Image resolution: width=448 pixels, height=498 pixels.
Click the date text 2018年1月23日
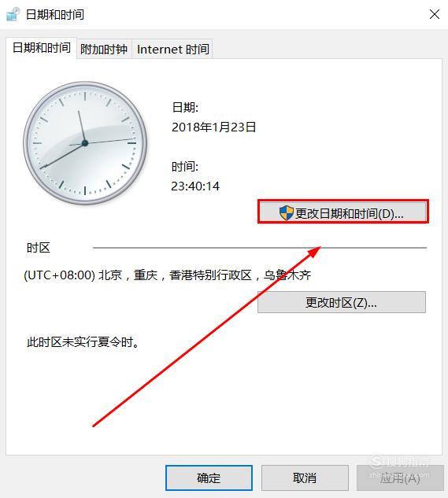tap(213, 127)
